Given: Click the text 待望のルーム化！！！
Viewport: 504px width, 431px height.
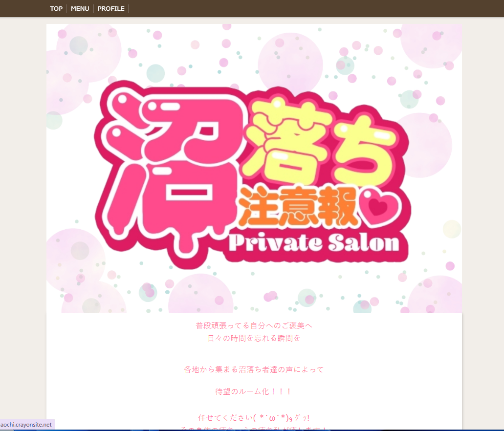Looking at the screenshot, I should [254, 391].
